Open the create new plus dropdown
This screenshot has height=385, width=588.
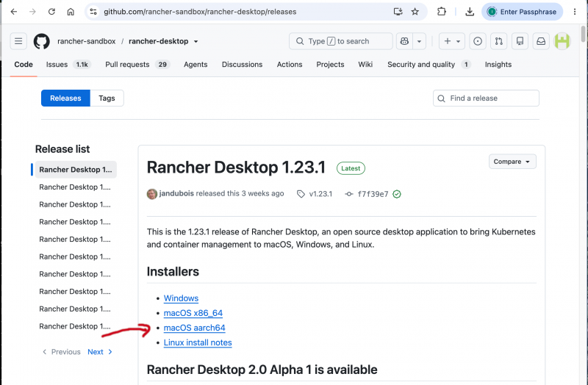point(451,41)
